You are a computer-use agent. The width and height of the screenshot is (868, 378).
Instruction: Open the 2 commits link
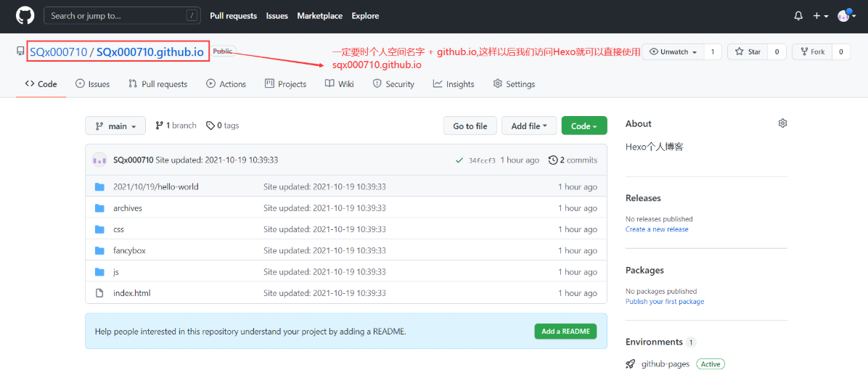point(573,160)
